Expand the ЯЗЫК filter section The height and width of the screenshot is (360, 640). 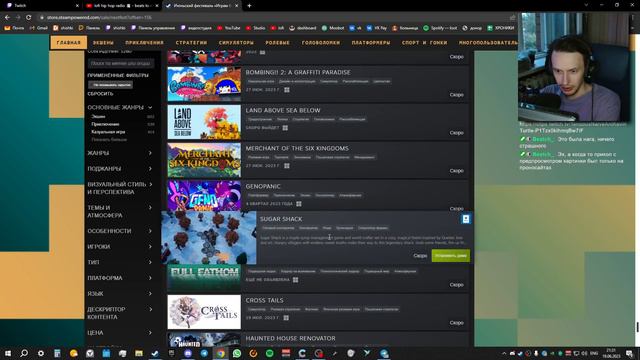click(x=120, y=293)
